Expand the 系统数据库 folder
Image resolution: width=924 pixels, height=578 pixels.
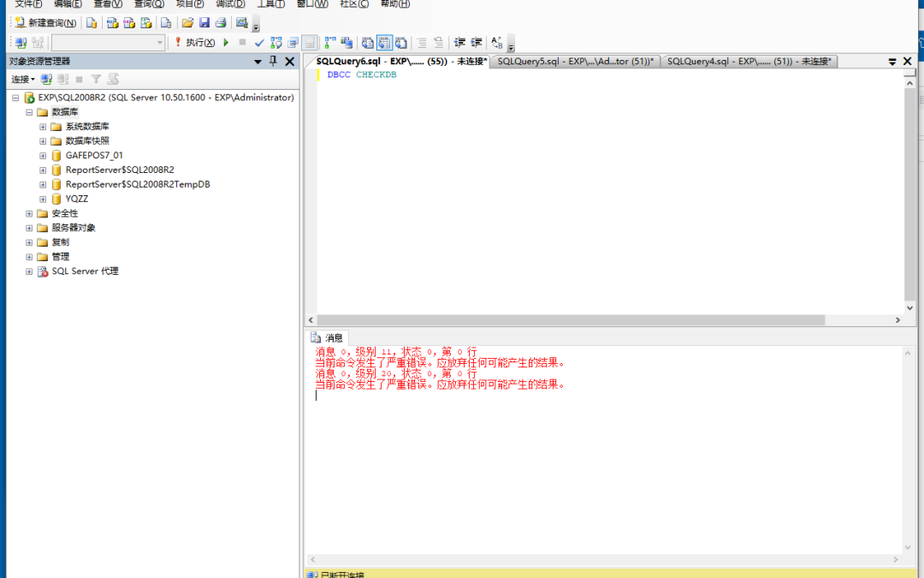[x=43, y=127]
